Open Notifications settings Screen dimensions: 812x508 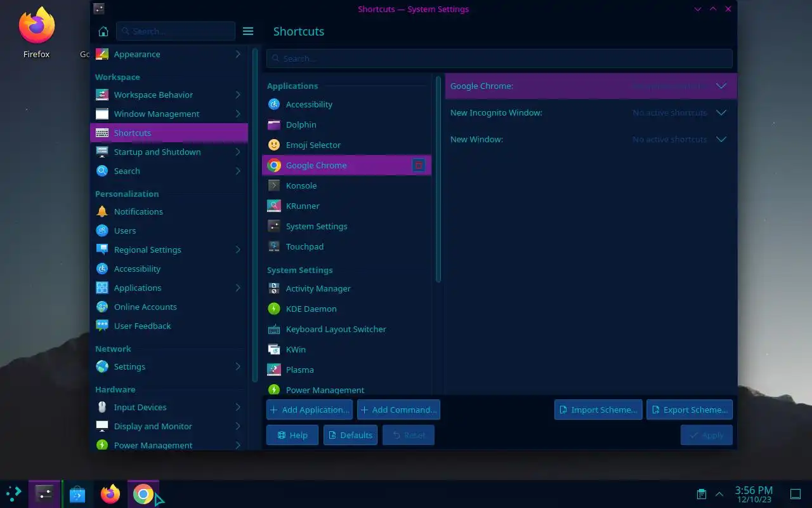pyautogui.click(x=169, y=211)
